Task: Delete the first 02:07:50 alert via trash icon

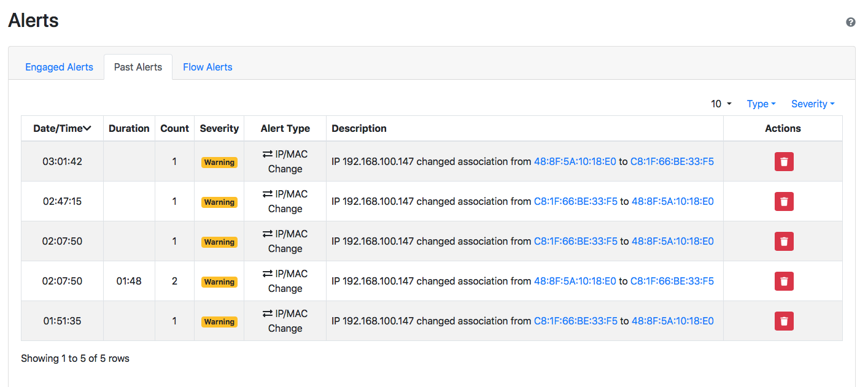Action: coord(784,241)
